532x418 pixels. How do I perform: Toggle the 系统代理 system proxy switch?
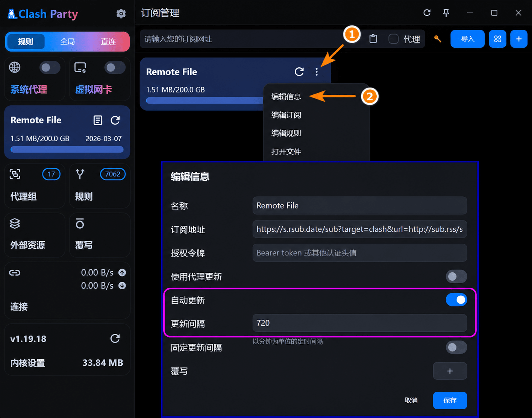point(50,68)
